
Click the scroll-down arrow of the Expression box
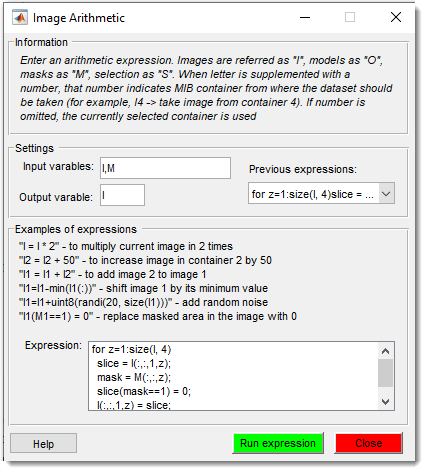pyautogui.click(x=385, y=402)
